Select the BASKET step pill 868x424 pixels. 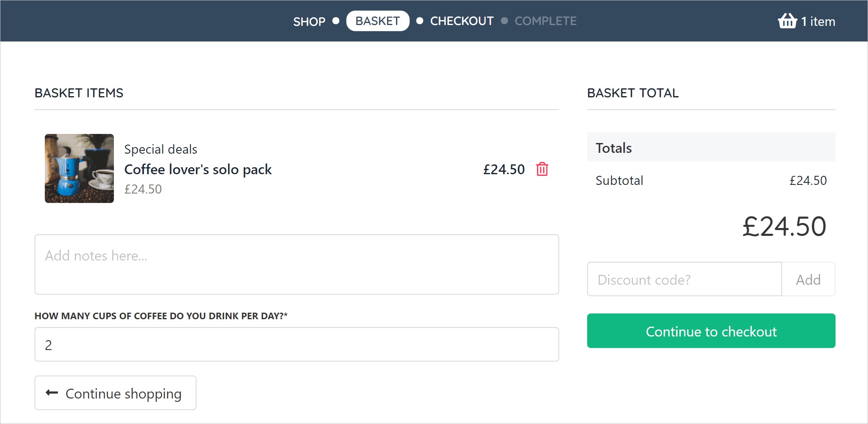[x=377, y=21]
